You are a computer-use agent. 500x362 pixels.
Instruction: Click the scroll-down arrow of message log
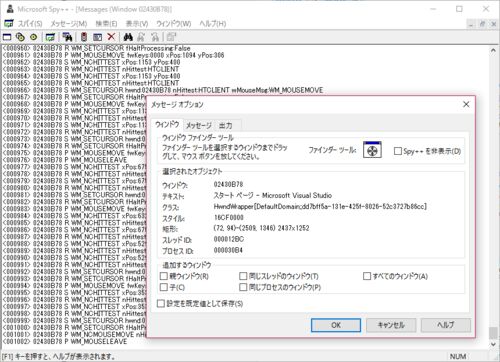pyautogui.click(x=493, y=344)
